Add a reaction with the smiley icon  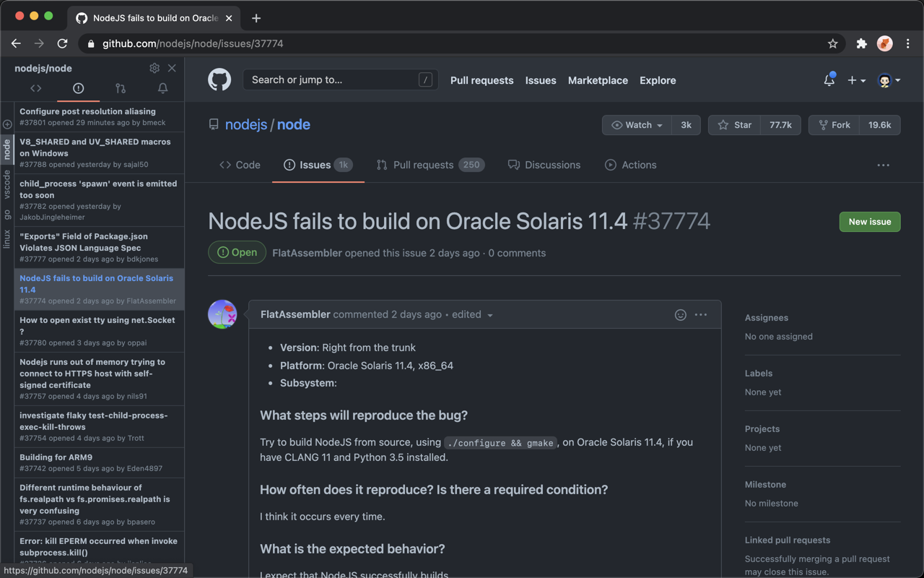[680, 314]
